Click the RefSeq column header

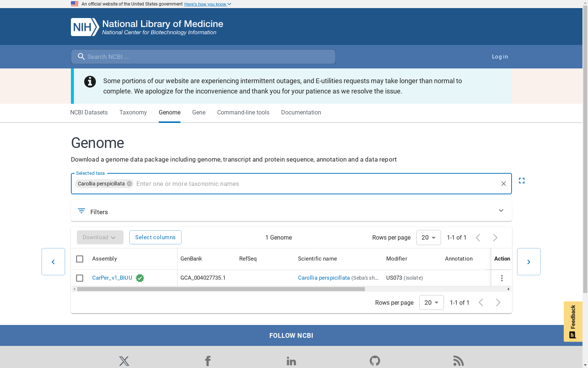[x=248, y=259]
